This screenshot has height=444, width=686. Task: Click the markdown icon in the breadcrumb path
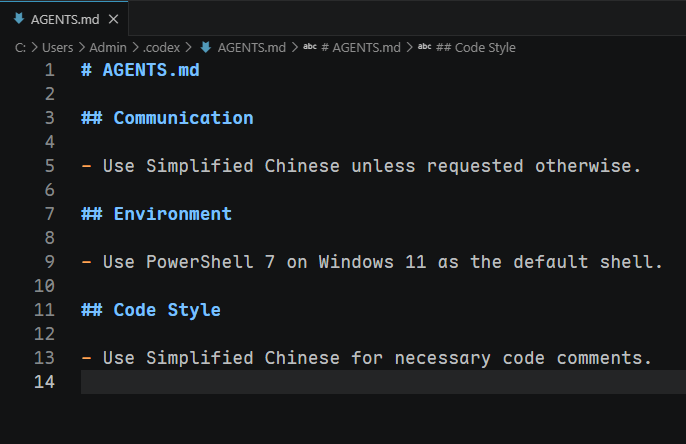206,47
